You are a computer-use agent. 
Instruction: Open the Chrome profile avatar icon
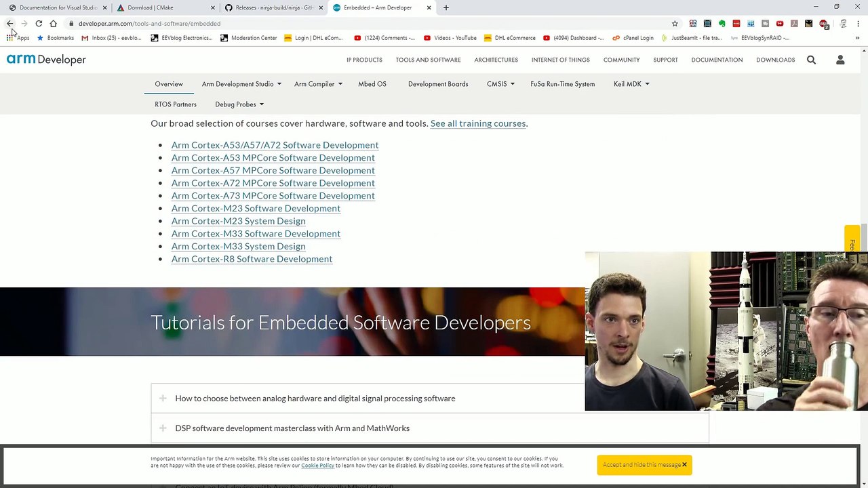[x=844, y=24]
